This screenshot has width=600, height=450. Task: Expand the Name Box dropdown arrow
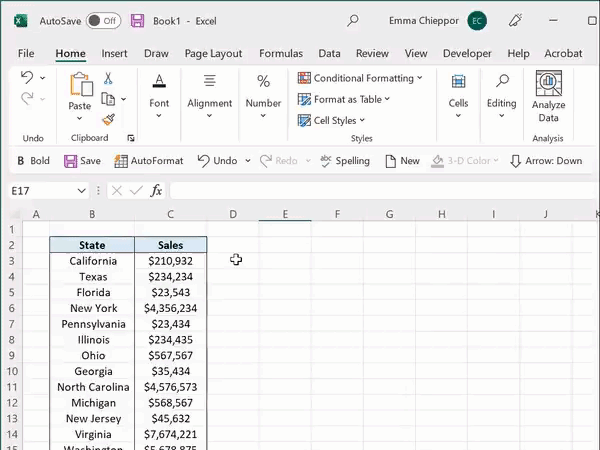tap(82, 191)
